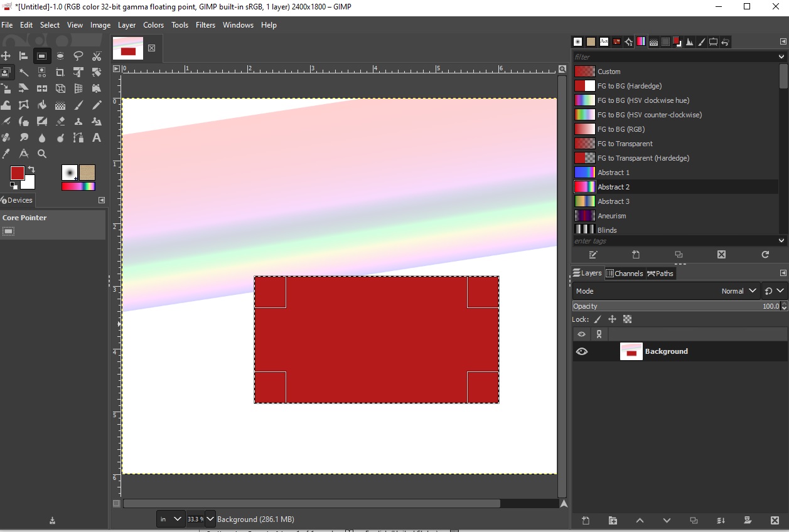Viewport: 789px width, 532px height.
Task: Select the Zoom magnifier tool
Action: 42,154
